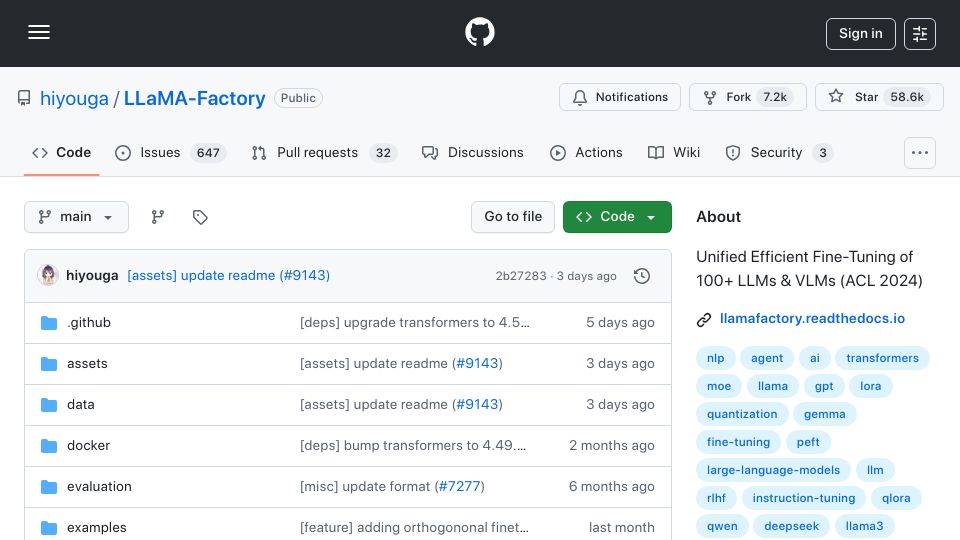Open .github commit message upgrade transformers
The width and height of the screenshot is (960, 540).
point(414,323)
